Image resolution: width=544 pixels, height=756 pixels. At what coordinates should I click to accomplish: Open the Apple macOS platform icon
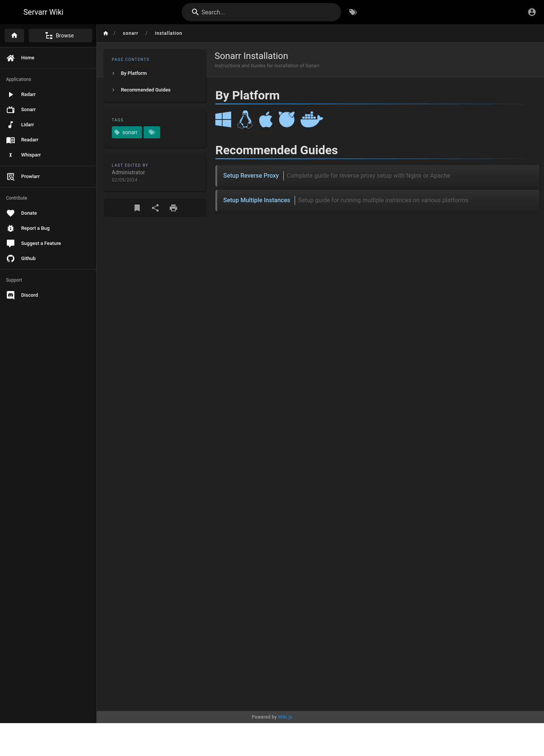coord(266,119)
